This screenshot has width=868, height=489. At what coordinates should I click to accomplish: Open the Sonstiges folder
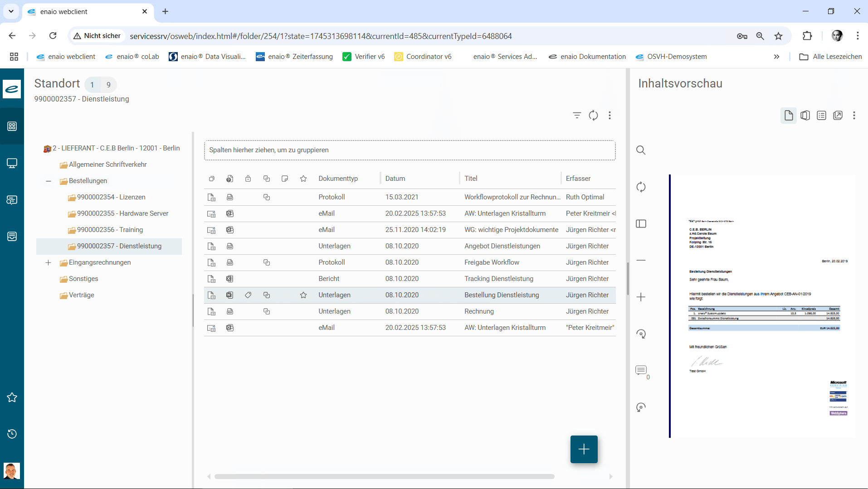point(83,279)
